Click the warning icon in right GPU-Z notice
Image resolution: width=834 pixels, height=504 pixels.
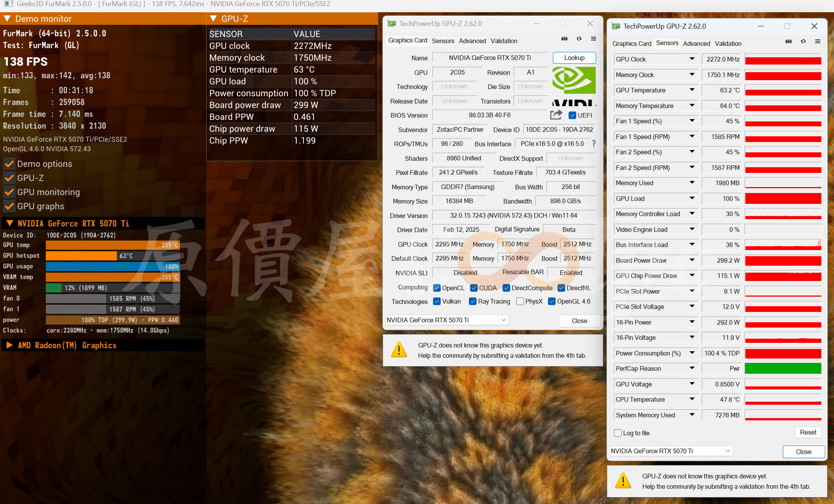(623, 480)
